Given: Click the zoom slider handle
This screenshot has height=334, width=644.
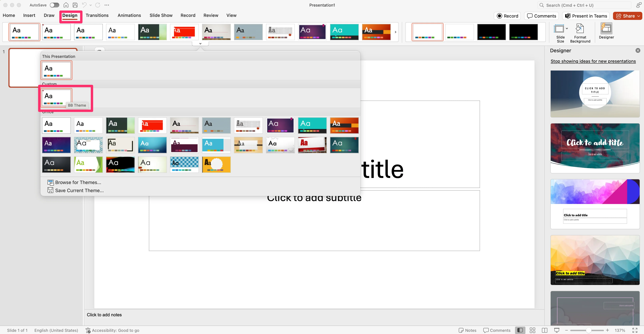Looking at the screenshot, I should tap(588, 330).
